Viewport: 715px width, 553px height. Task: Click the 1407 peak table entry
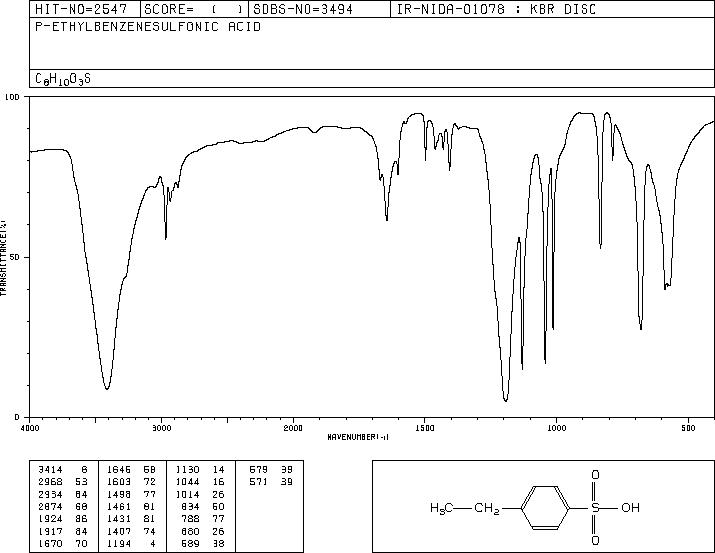pos(131,532)
